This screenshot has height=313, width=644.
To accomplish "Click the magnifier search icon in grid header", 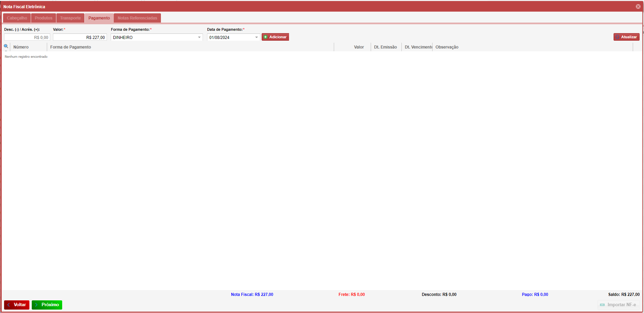I will tap(6, 46).
